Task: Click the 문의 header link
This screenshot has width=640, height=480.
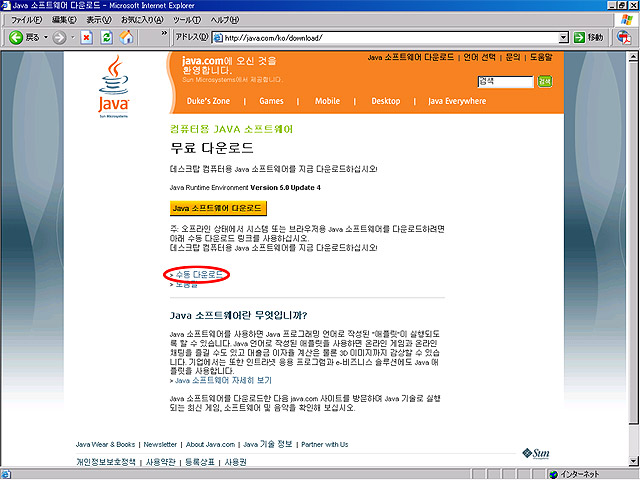Action: pyautogui.click(x=513, y=58)
